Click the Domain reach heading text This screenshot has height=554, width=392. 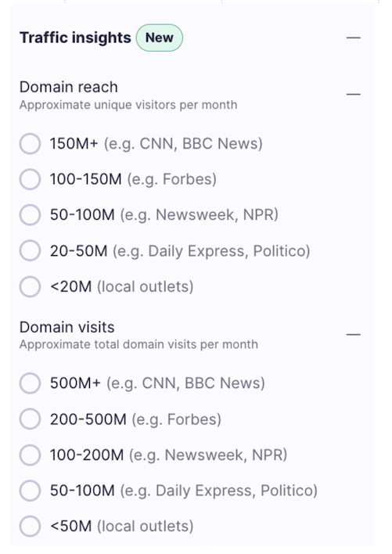pos(69,87)
